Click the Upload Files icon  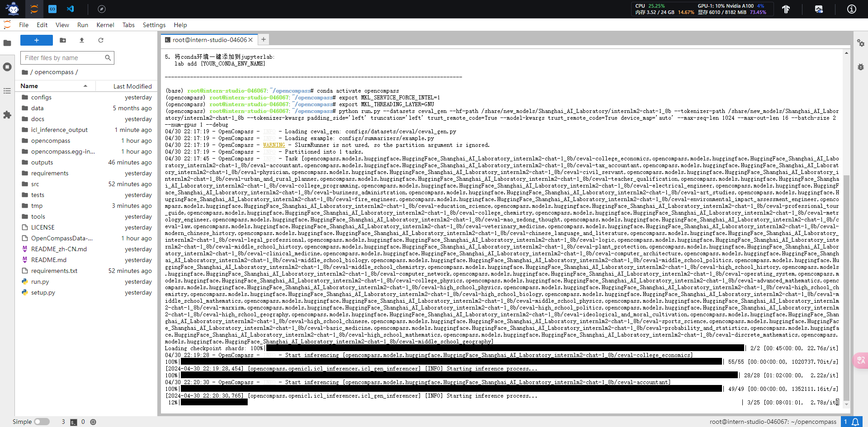coord(82,40)
